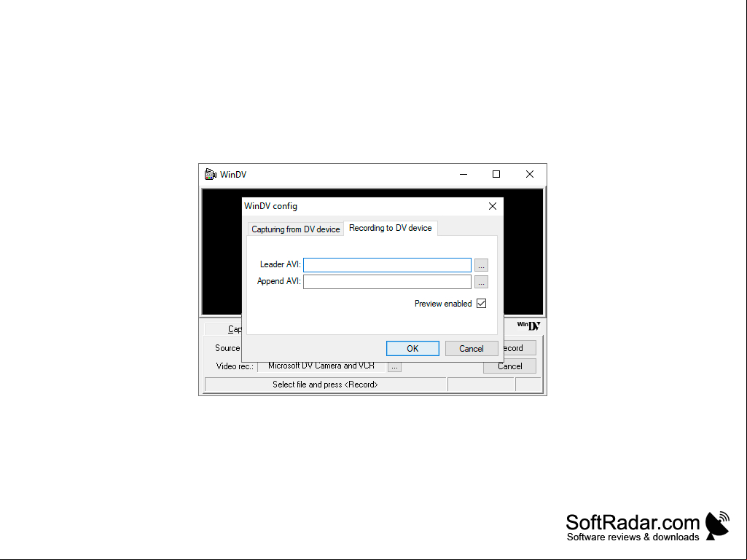Confirm config with OK button

click(412, 349)
